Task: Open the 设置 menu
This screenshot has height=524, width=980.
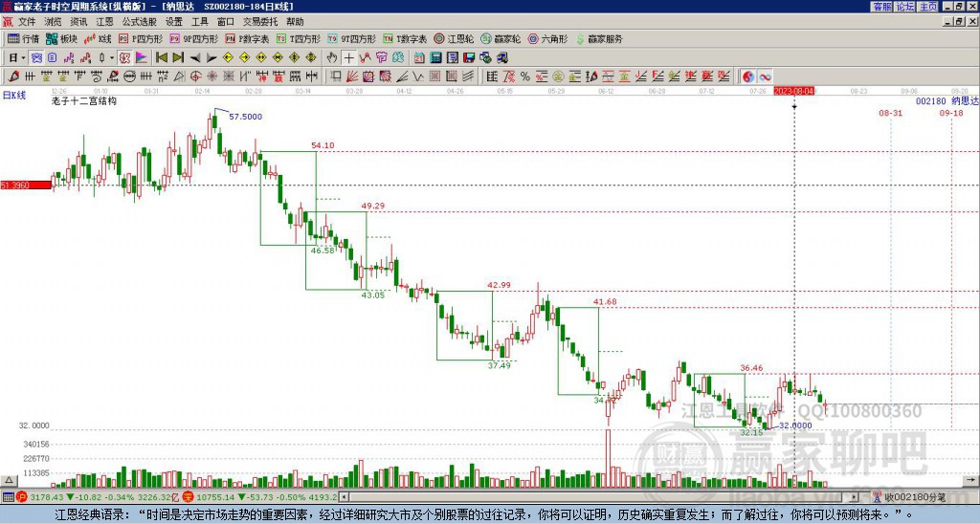Action: pyautogui.click(x=174, y=22)
